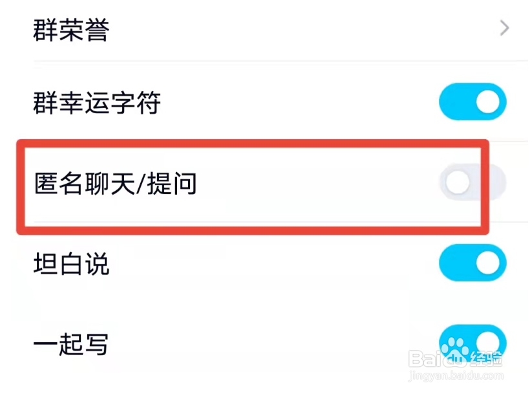Tap the 一起写 label
This screenshot has height=394, width=532.
(71, 344)
